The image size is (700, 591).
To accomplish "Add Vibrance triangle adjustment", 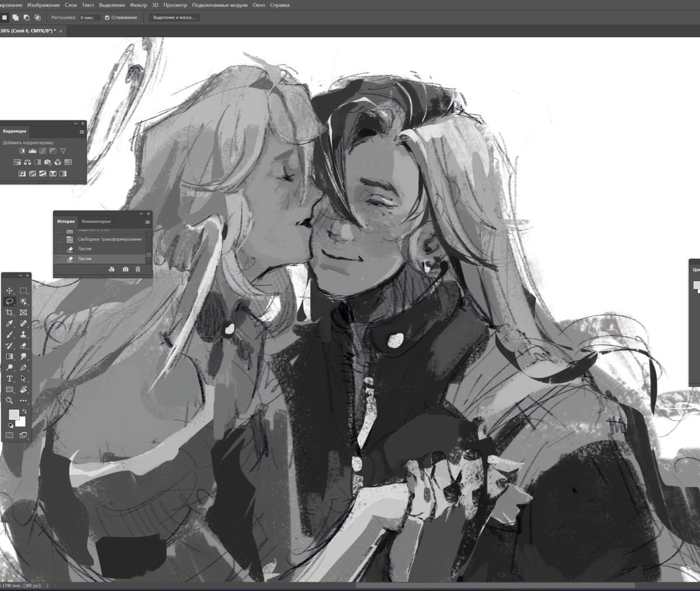I will (63, 151).
